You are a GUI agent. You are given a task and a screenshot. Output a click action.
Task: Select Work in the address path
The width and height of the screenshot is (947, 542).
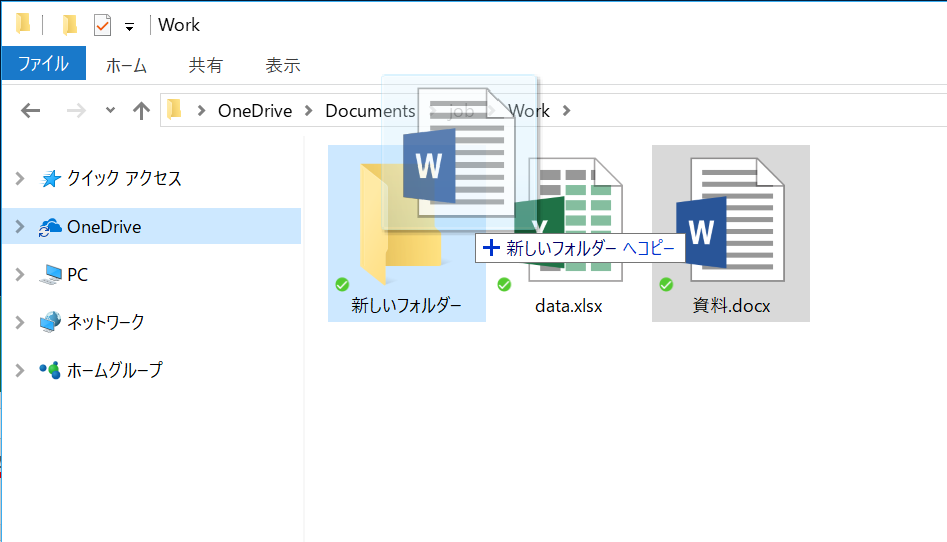click(x=528, y=111)
